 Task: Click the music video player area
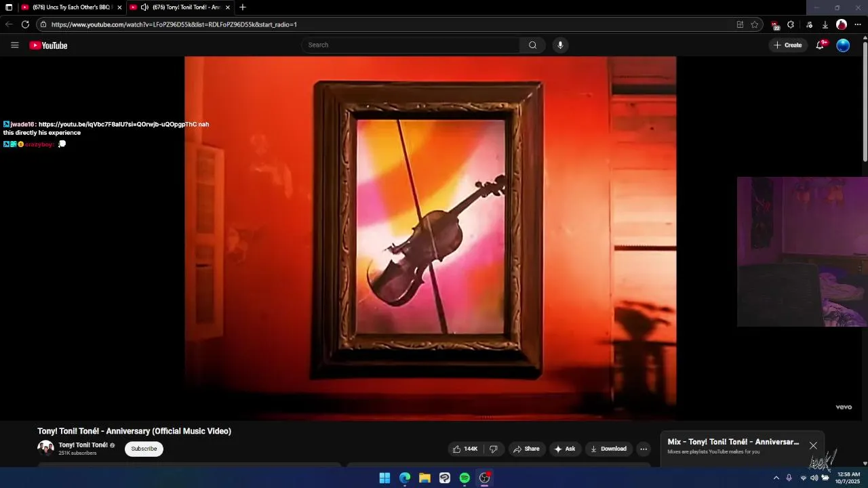pos(431,237)
